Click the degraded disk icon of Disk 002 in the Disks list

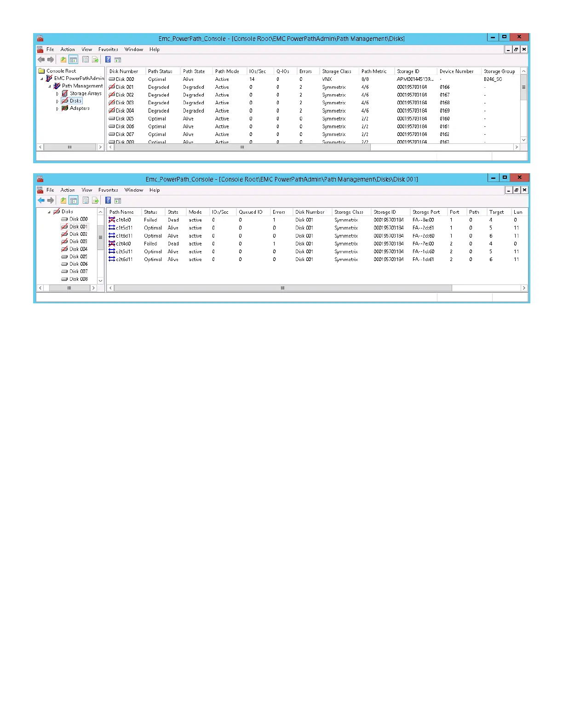coord(112,95)
